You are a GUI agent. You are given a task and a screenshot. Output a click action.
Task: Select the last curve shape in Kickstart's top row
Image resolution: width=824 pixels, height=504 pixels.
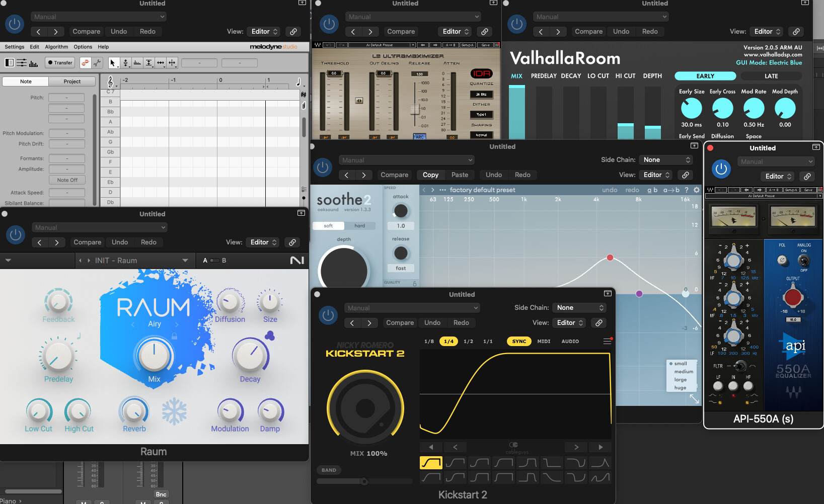(600, 463)
